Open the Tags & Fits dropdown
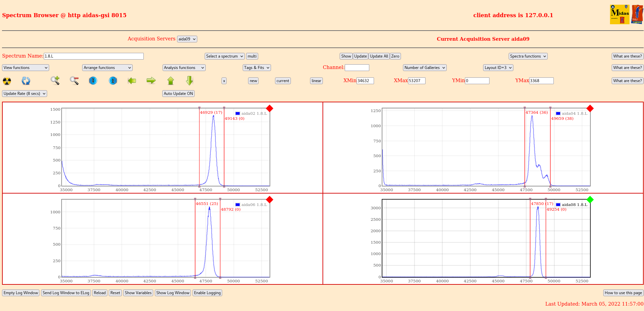The image size is (644, 311). point(257,68)
